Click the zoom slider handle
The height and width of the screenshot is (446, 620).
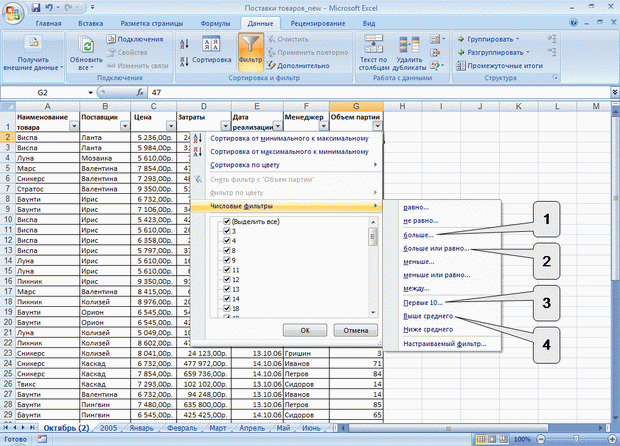(576, 439)
